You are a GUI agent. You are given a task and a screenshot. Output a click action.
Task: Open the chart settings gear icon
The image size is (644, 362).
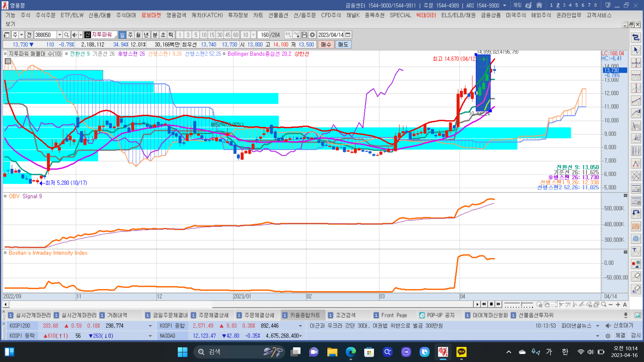pyautogui.click(x=312, y=35)
